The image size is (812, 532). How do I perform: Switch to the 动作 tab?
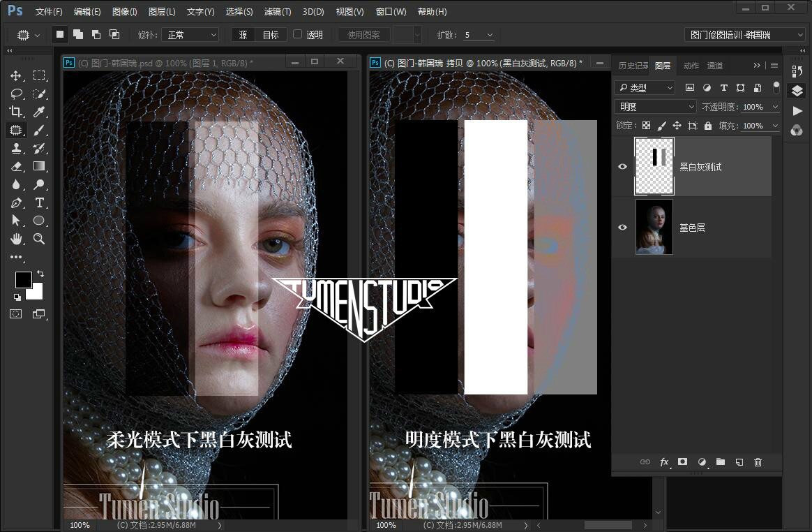(691, 66)
